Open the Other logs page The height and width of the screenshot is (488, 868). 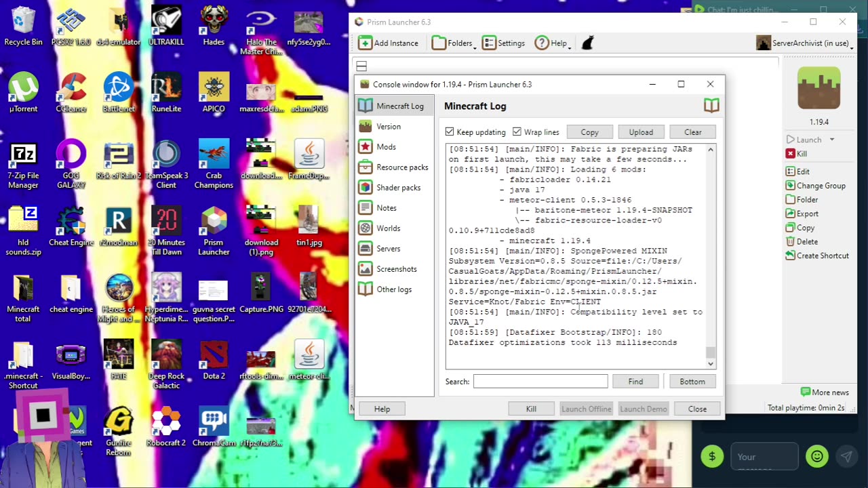394,289
